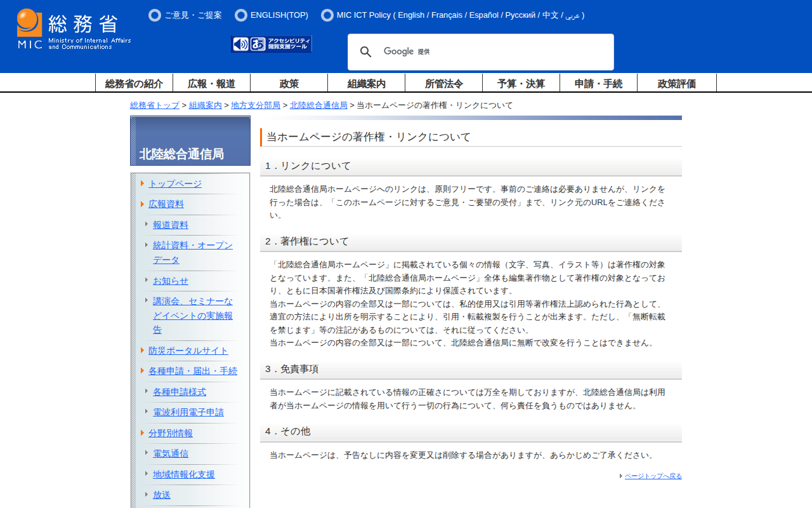Visit the 防災ポータルサイト link
Screen dimensions: 812x508
(x=188, y=351)
